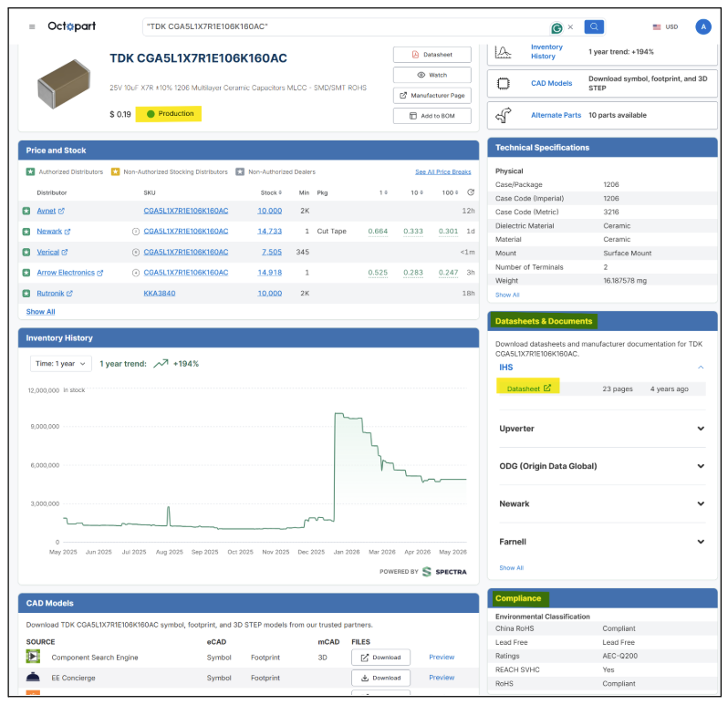Viewport: 728px width, 705px height.
Task: Click the KKA3840 SKU link
Action: [160, 294]
